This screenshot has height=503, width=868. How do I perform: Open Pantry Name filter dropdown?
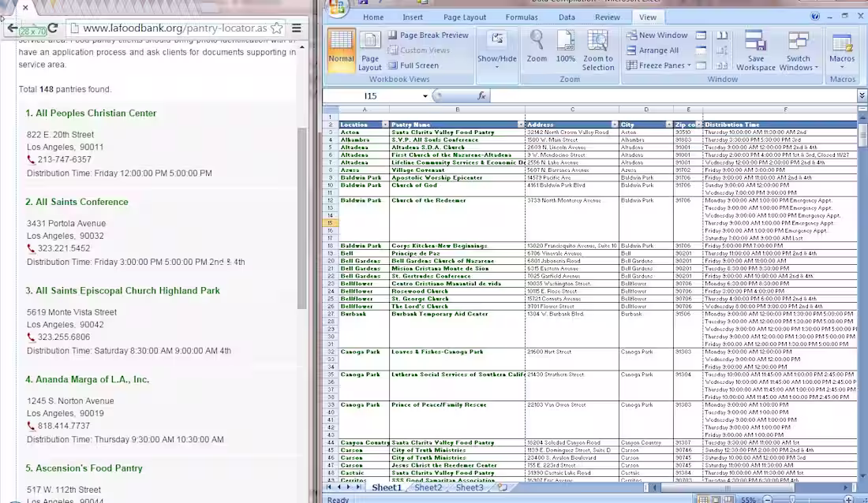tap(521, 125)
